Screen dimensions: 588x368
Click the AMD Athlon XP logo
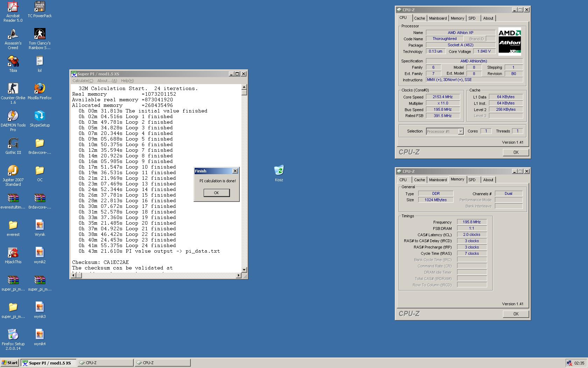click(510, 41)
